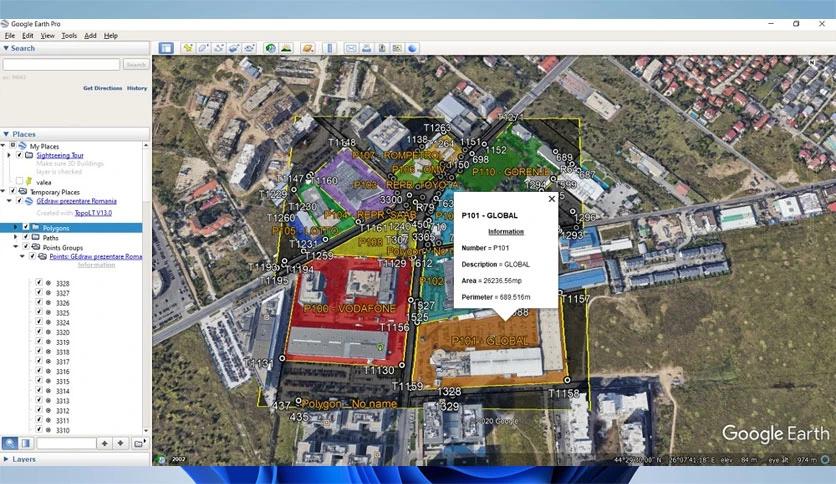
Task: Click the blue Earth globe toolbar icon
Action: click(412, 48)
